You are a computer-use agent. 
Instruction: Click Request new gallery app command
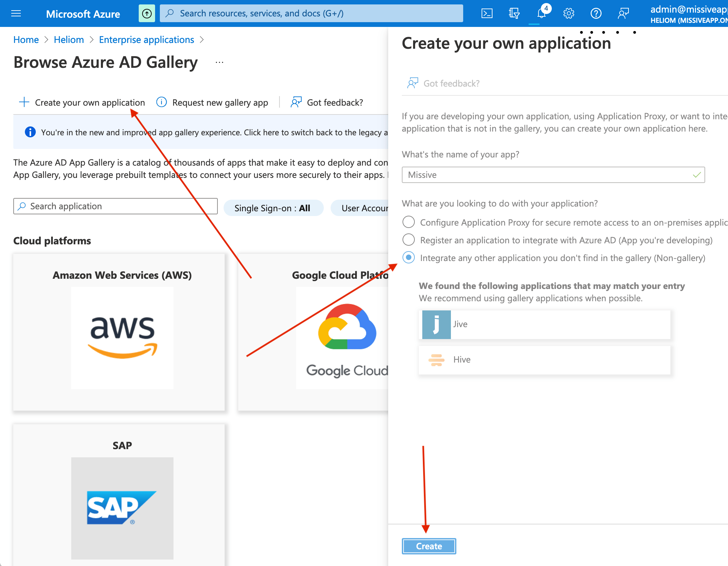(x=212, y=103)
